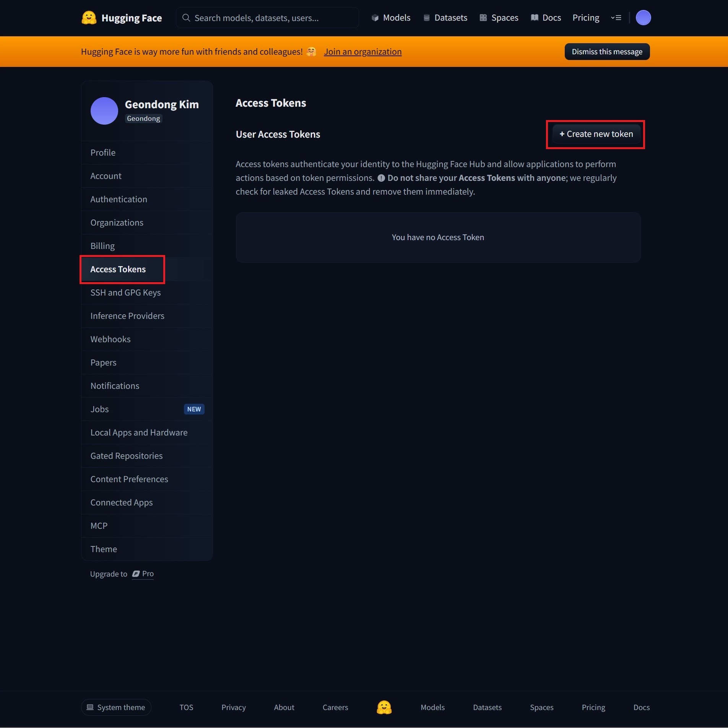This screenshot has width=728, height=728.
Task: Open Jobs settings
Action: (x=147, y=409)
